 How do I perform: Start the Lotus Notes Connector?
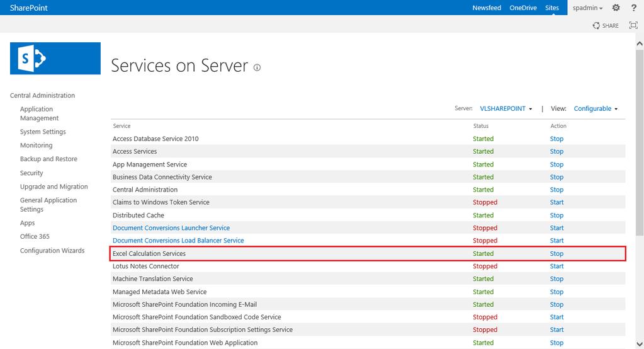(556, 266)
